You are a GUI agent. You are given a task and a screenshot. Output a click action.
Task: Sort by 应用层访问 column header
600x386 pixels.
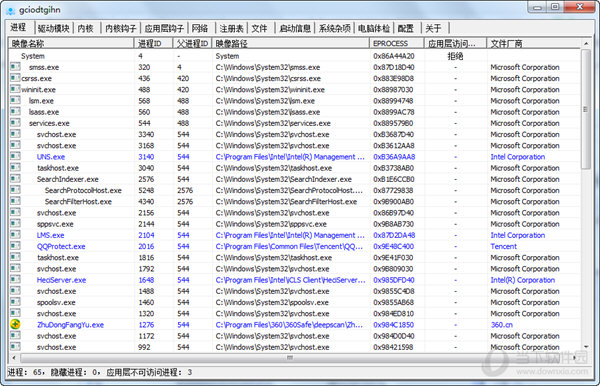[455, 43]
